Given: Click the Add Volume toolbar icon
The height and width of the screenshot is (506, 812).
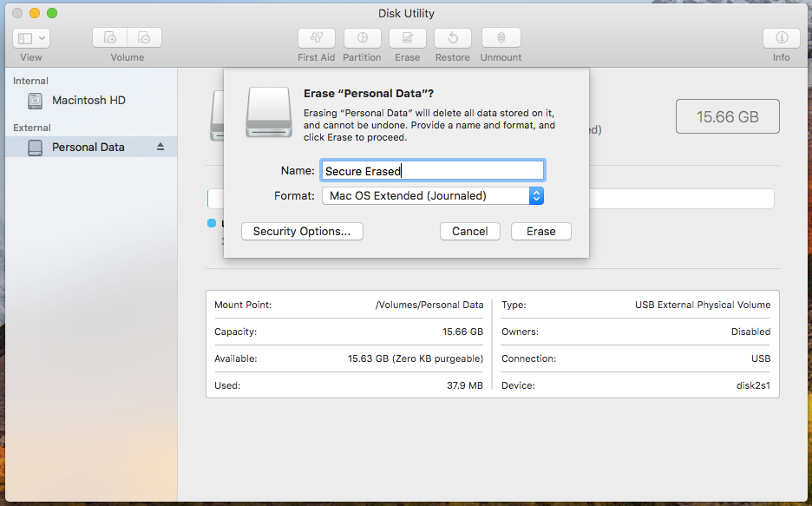Looking at the screenshot, I should pos(110,38).
